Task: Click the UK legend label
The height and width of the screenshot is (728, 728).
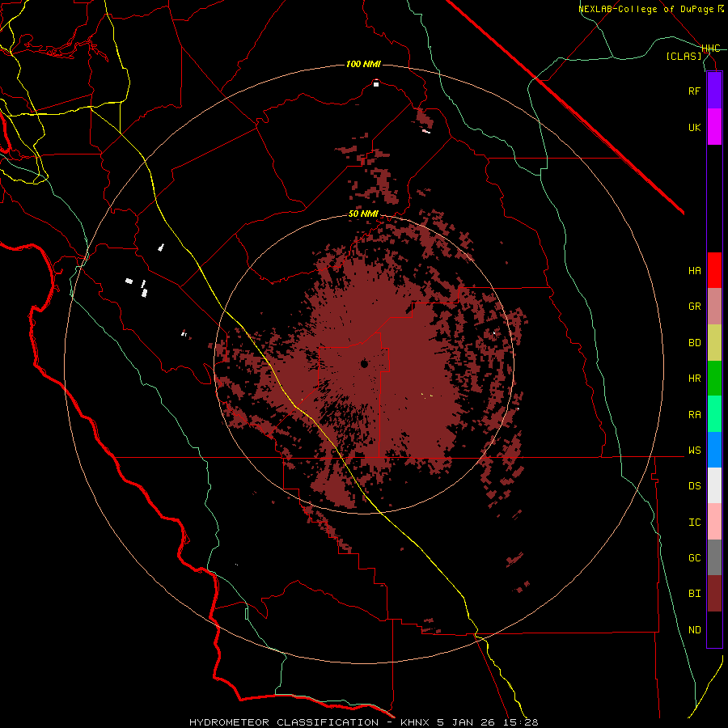Action: [694, 127]
